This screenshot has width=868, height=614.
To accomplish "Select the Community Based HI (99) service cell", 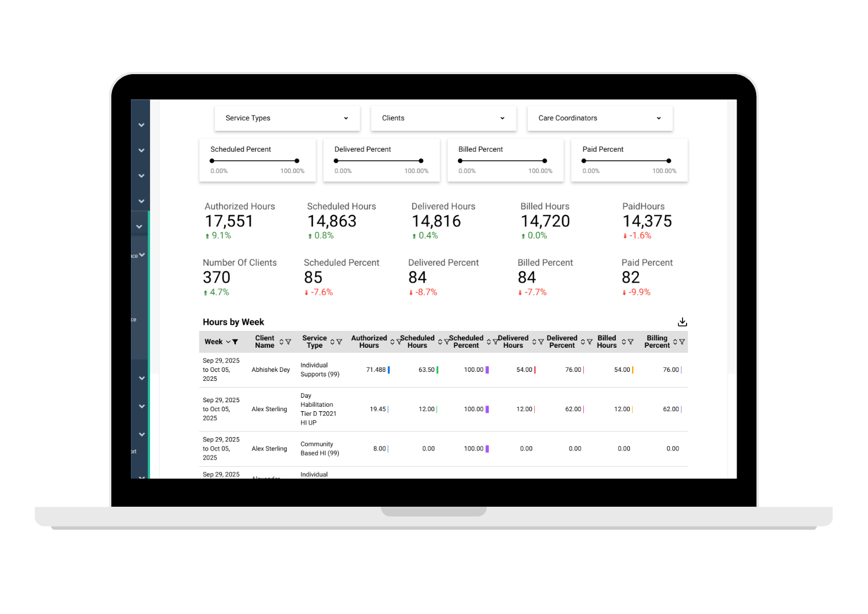I will 320,449.
